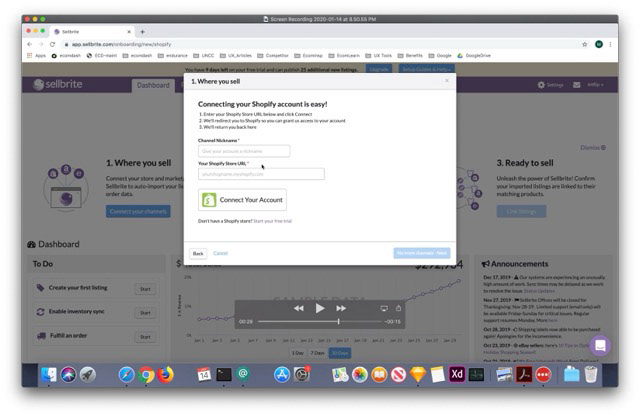Select 1 Day chart range
Screen dimensions: 640x416
298,353
